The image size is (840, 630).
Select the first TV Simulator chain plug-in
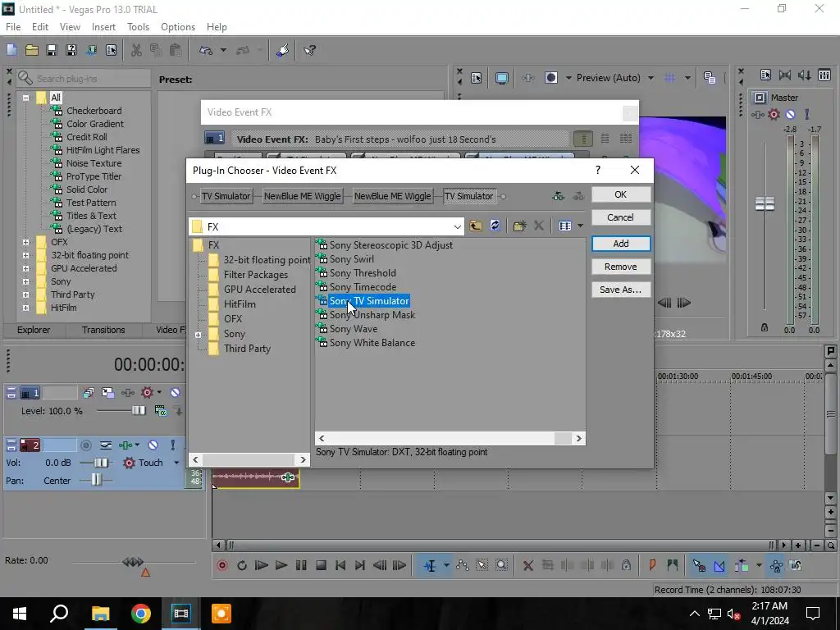pyautogui.click(x=226, y=197)
